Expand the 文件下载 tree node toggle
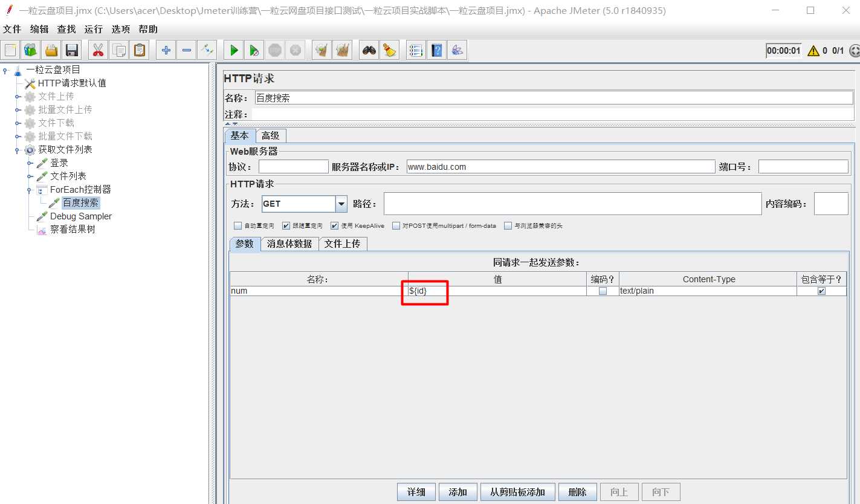The image size is (860, 504). 18,123
